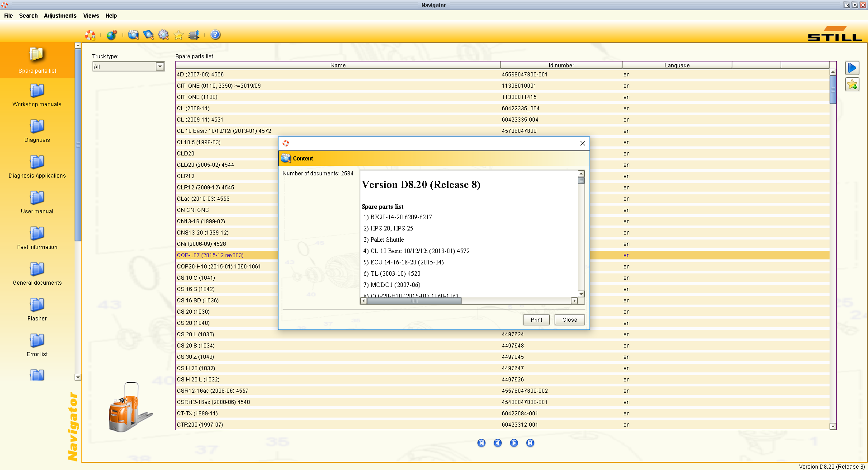Select row CSR12-16ac (2008-06) 4557

[x=502, y=391]
